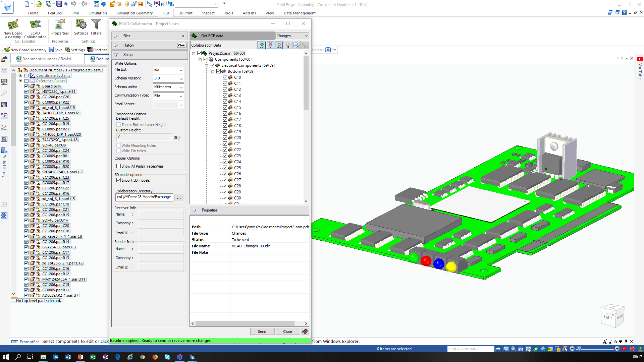Select component C10 in tree view
The width and height of the screenshot is (644, 362).
pyautogui.click(x=237, y=77)
